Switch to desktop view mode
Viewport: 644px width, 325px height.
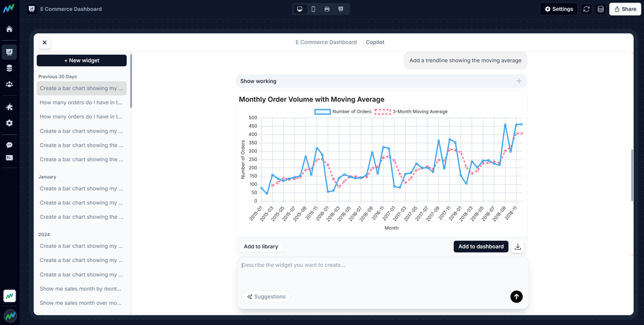tap(299, 9)
